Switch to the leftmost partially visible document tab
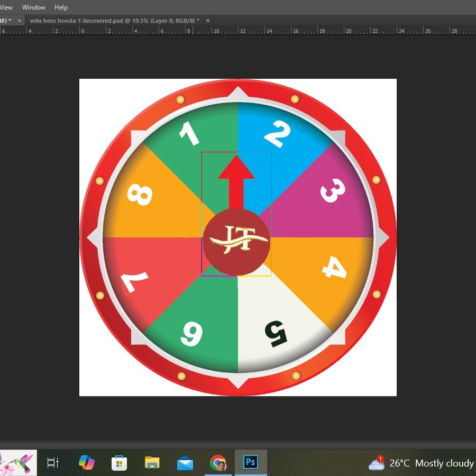 [x=5, y=20]
